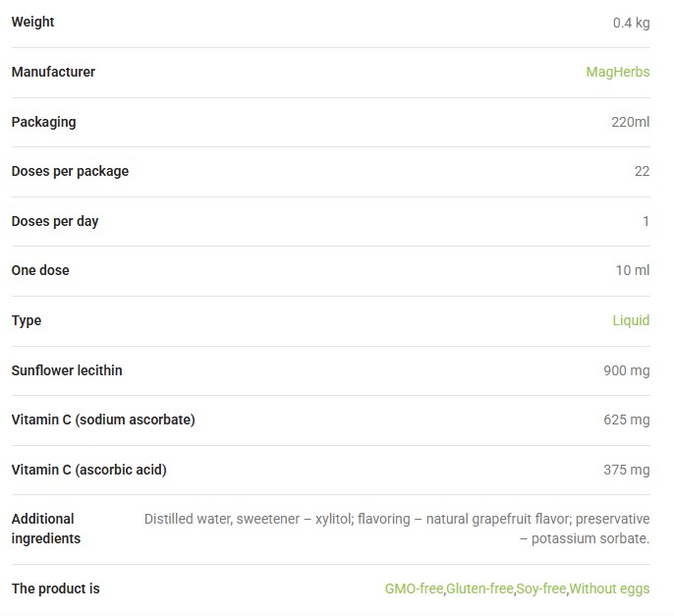This screenshot has width=674, height=616.
Task: Open the GMO-free product filter link
Action: [414, 588]
